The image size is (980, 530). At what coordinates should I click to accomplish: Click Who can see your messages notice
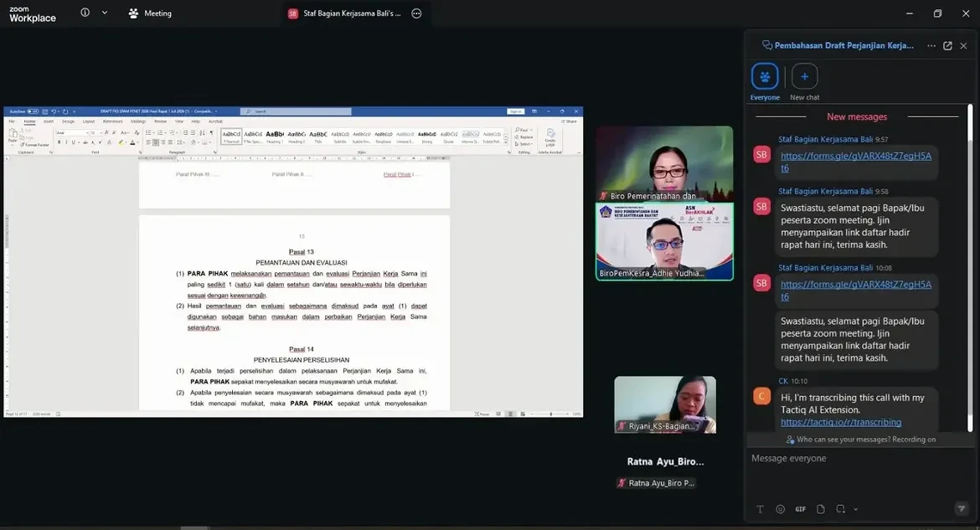(860, 440)
